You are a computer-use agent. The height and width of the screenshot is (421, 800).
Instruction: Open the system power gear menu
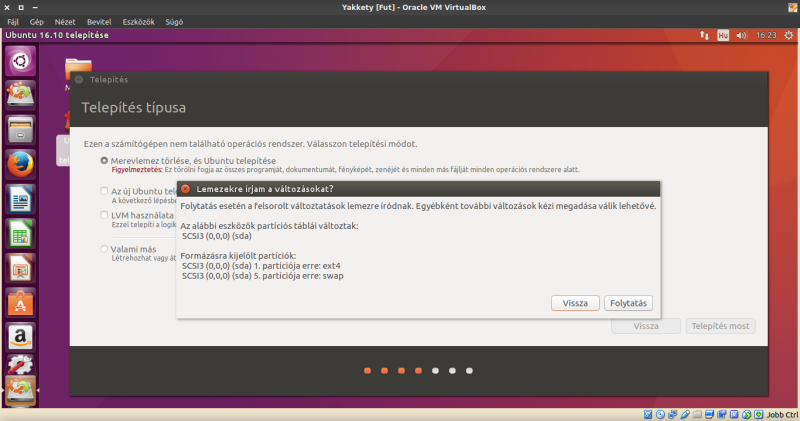pyautogui.click(x=787, y=35)
